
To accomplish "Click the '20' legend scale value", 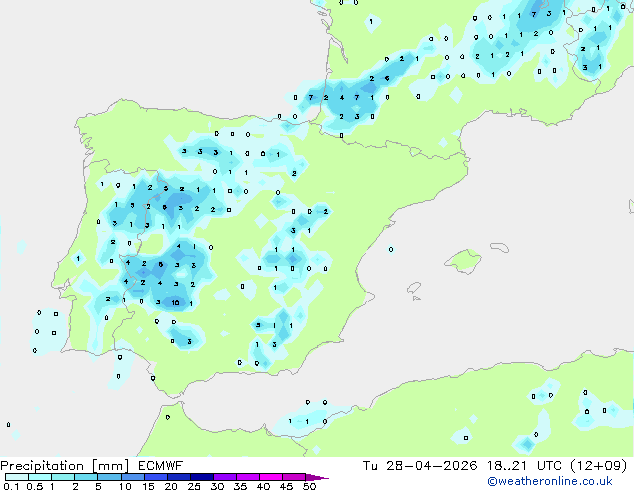I will (171, 486).
